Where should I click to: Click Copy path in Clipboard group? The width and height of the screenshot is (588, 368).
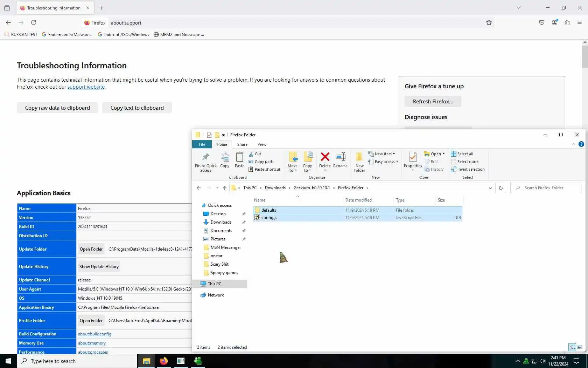click(261, 162)
